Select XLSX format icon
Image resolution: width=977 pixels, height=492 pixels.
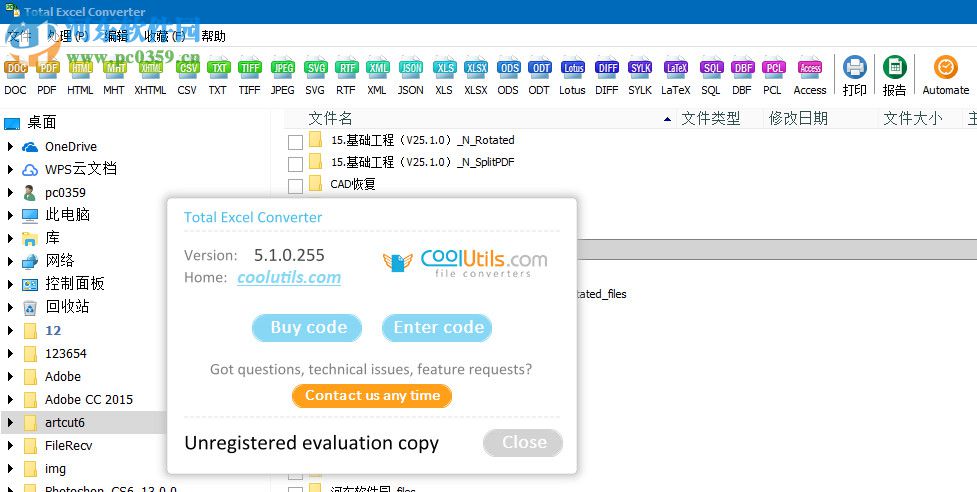tap(476, 69)
